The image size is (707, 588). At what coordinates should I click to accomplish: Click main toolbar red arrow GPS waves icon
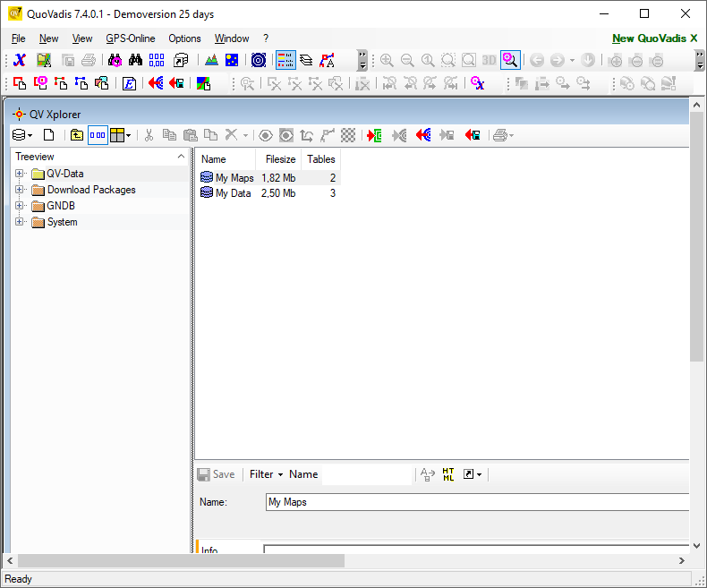156,83
